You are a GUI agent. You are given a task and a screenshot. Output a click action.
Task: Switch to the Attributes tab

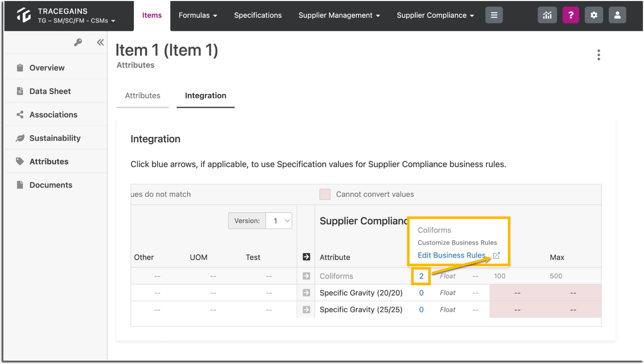pyautogui.click(x=143, y=96)
